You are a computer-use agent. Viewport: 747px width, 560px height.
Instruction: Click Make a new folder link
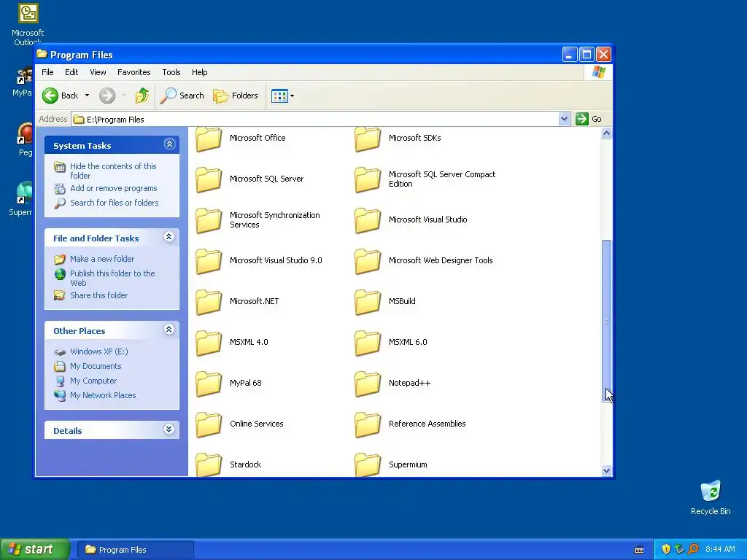click(102, 259)
